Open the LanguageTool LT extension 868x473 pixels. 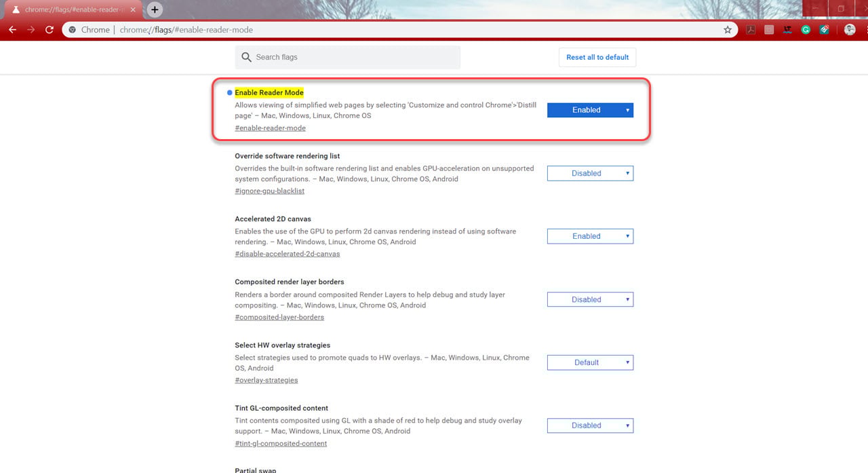point(787,30)
